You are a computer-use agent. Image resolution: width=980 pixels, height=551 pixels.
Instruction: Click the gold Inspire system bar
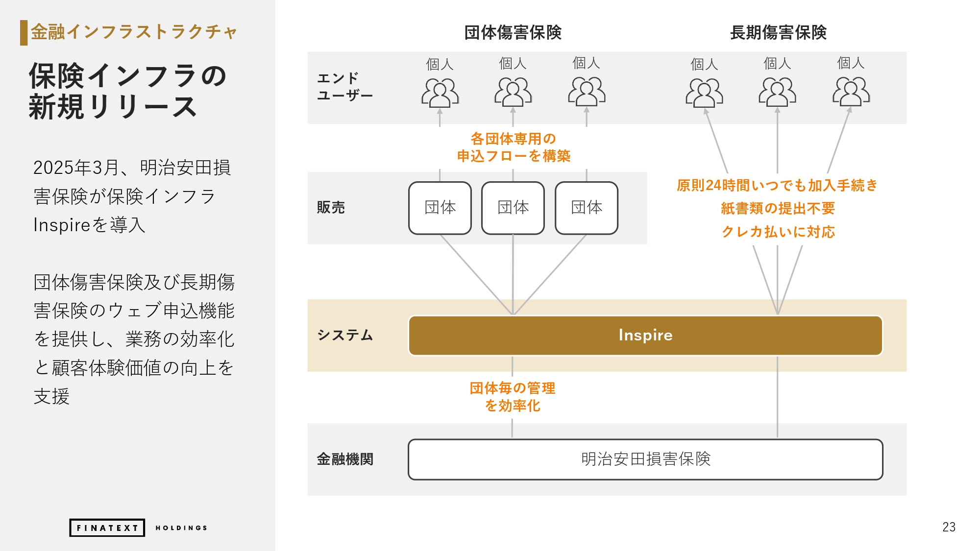[x=645, y=335]
